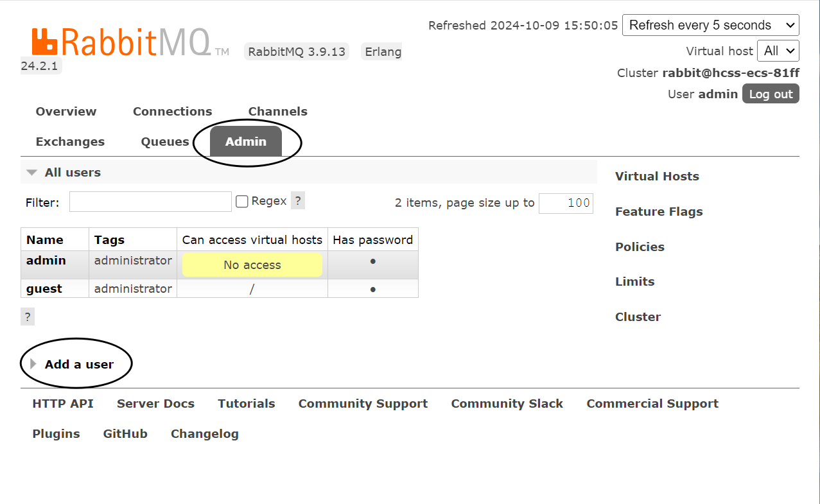
Task: Go to the Exchanges tab
Action: click(70, 141)
